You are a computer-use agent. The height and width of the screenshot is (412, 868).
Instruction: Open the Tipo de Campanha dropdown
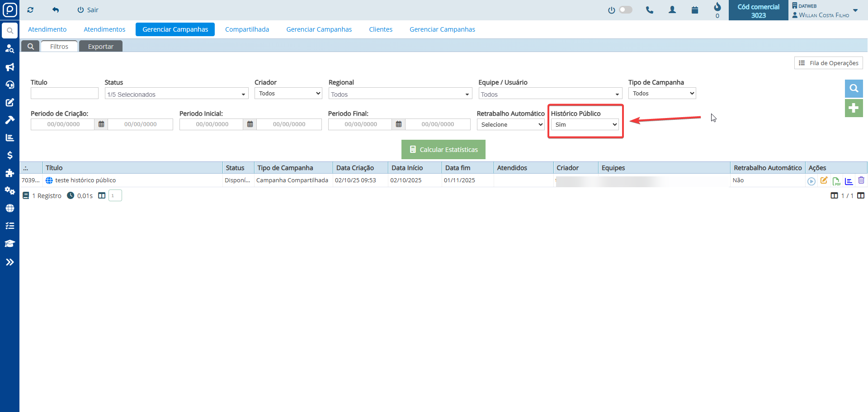click(662, 94)
